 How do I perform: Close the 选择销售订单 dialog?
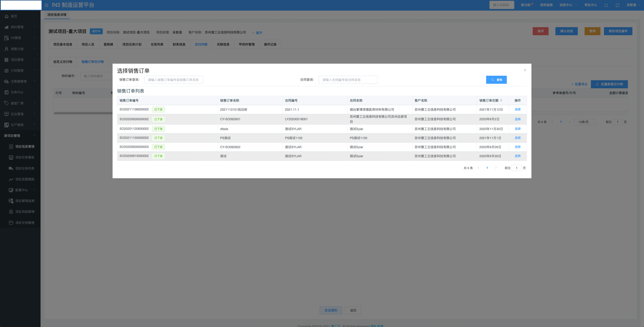pyautogui.click(x=525, y=70)
